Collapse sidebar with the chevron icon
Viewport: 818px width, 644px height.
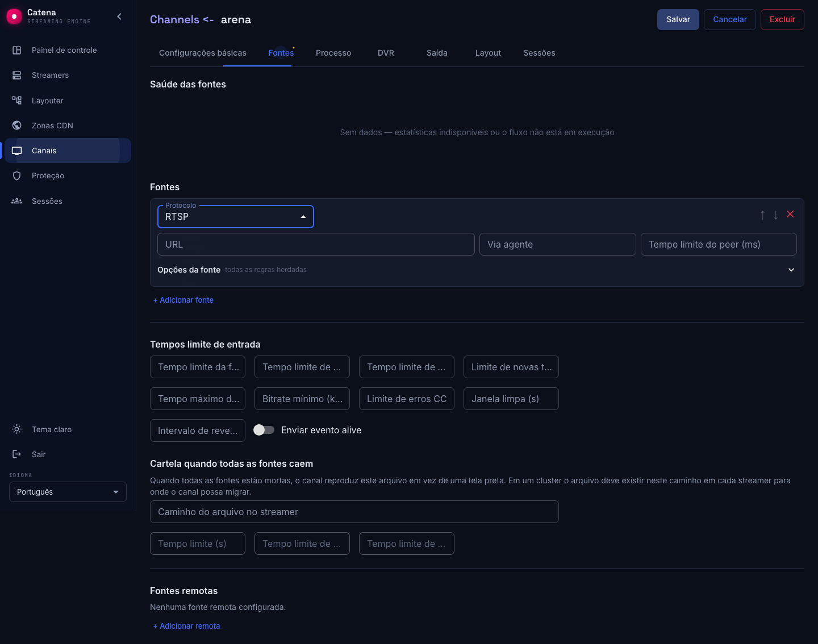coord(119,16)
